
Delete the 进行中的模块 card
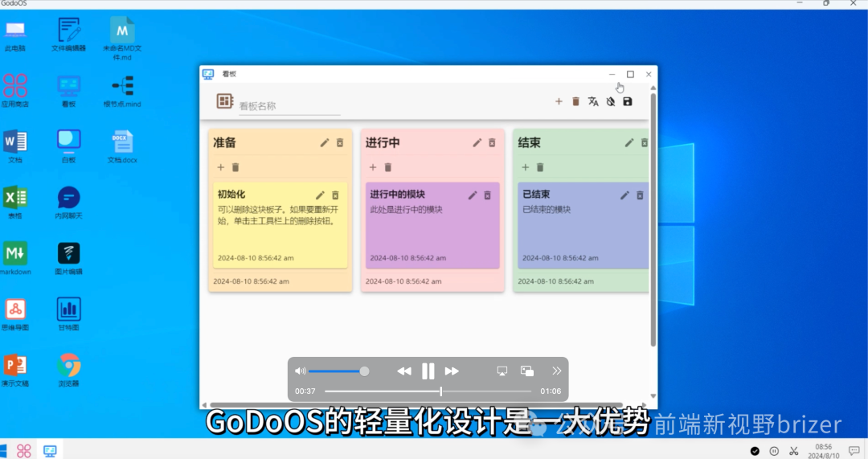tap(487, 195)
